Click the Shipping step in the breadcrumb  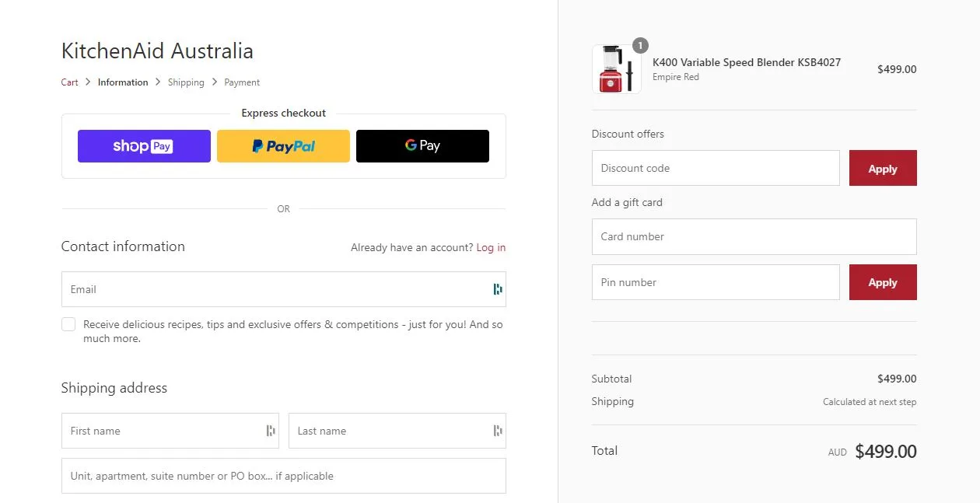click(186, 82)
